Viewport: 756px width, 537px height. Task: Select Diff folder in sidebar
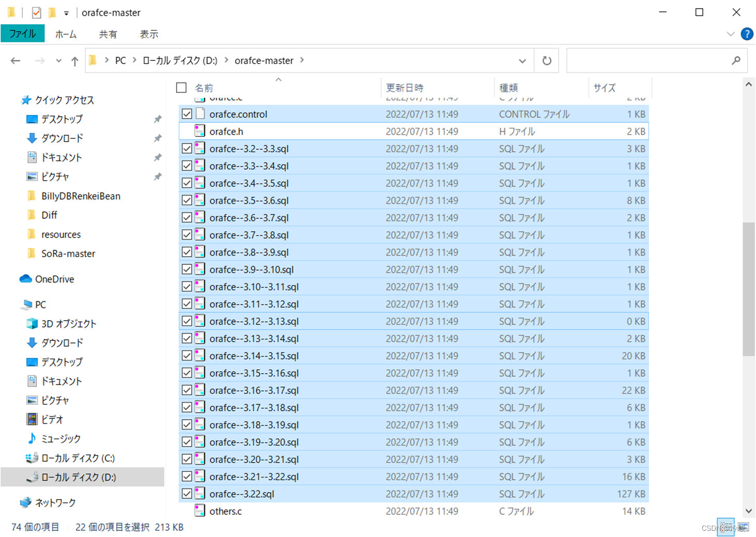[x=49, y=215]
